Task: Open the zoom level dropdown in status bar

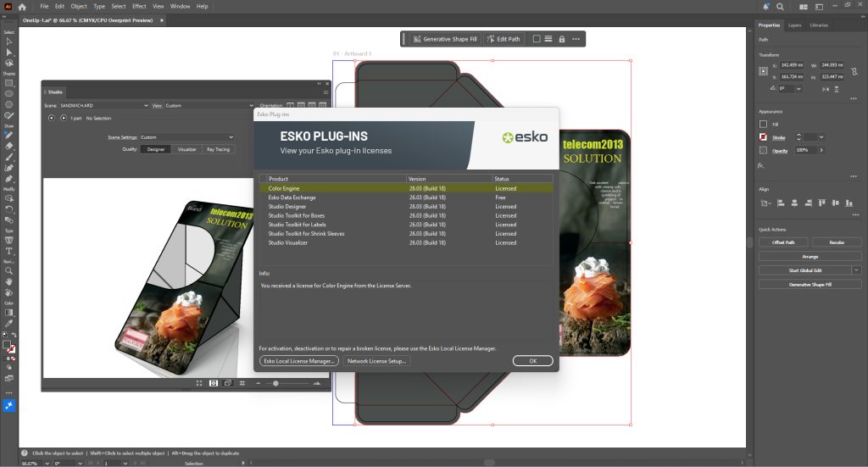Action: (47, 463)
